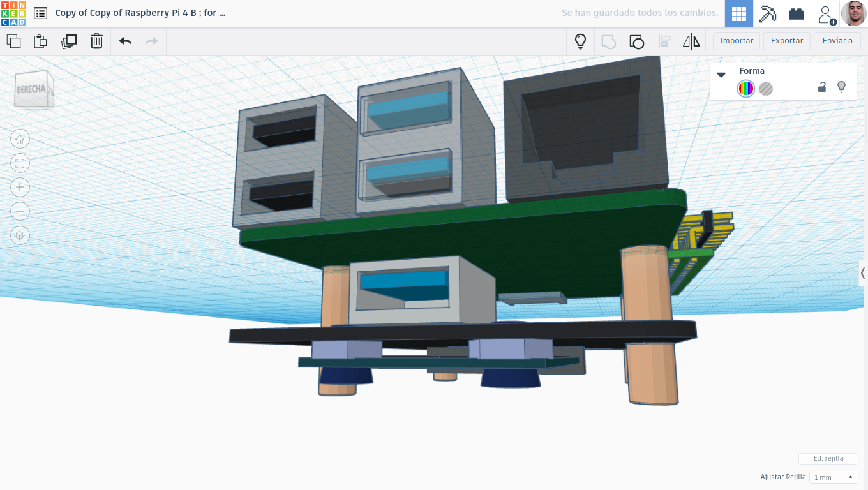Open the Mirror tool
Screen dimensions: 868x490
691,41
